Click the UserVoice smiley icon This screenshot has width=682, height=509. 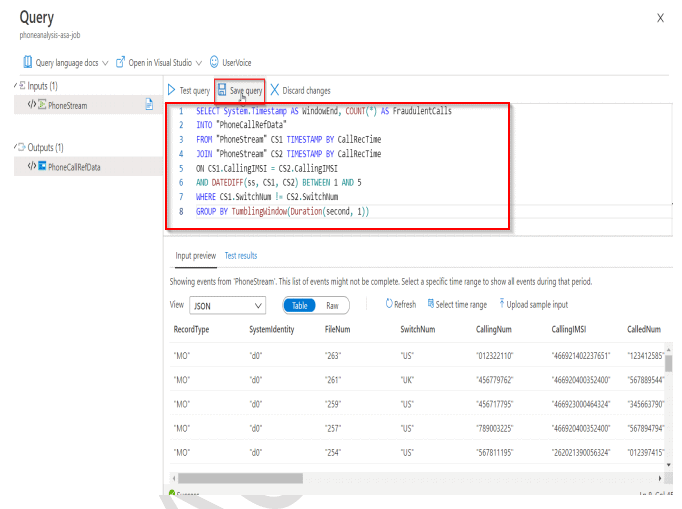pos(214,62)
